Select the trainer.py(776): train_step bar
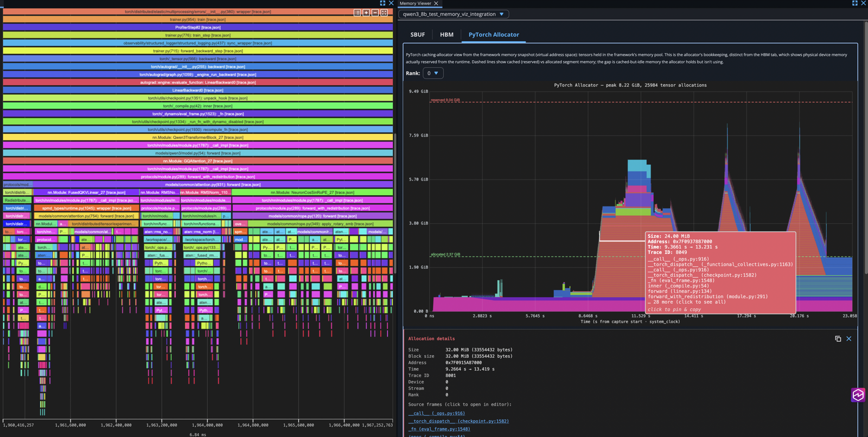 (x=197, y=35)
